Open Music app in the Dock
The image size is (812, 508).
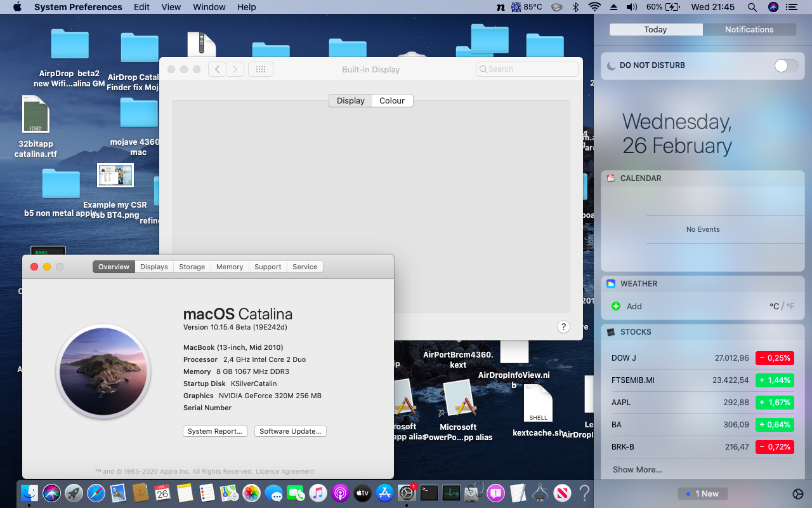coord(318,492)
